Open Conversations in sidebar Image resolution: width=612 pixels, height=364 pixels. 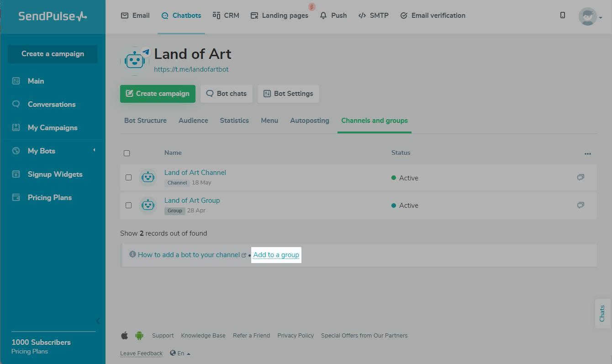click(x=52, y=105)
